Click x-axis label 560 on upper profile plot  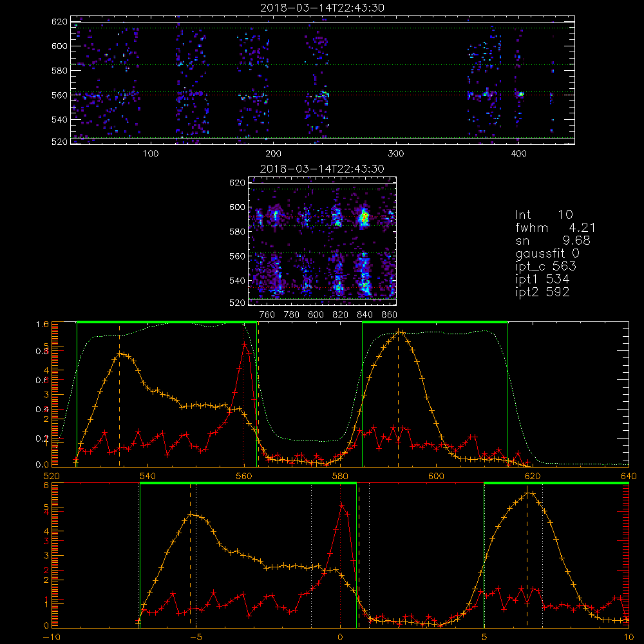coord(244,476)
